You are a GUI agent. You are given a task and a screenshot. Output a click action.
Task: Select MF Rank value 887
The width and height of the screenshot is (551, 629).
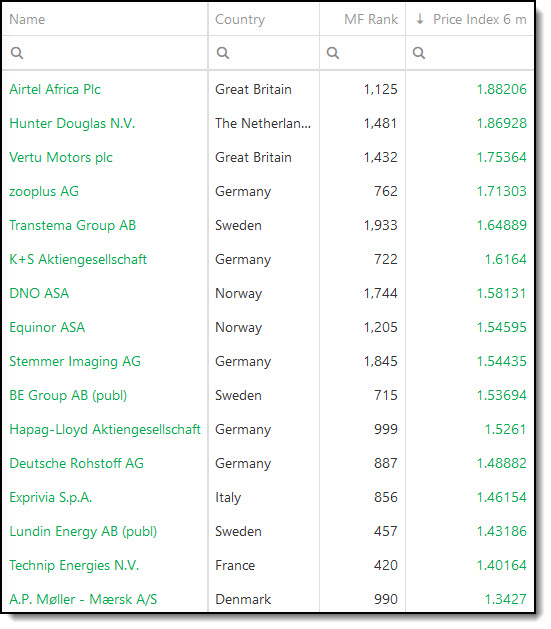pos(386,463)
